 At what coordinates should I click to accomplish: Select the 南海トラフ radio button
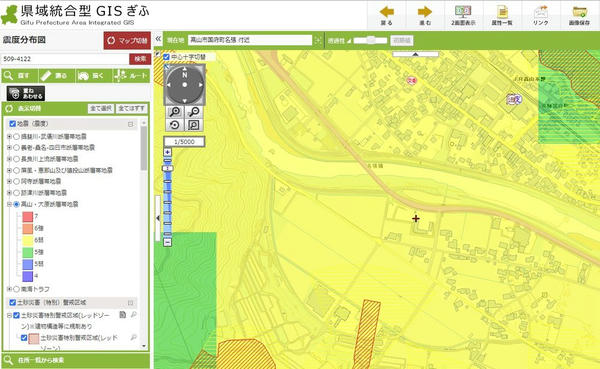(x=16, y=289)
